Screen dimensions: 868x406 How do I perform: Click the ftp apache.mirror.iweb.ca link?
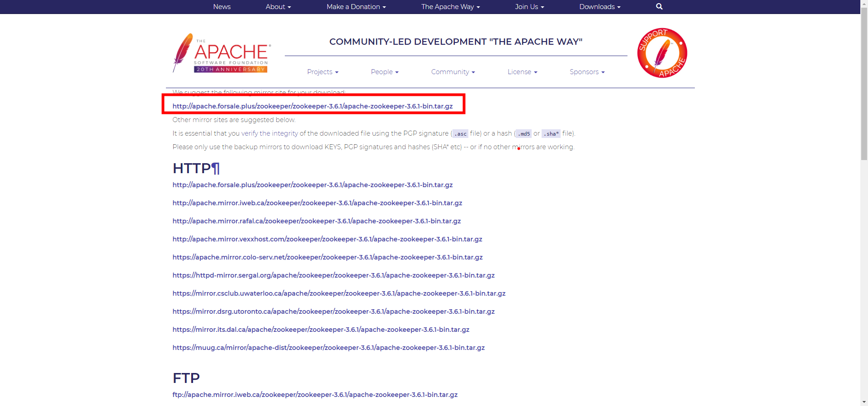pos(315,395)
